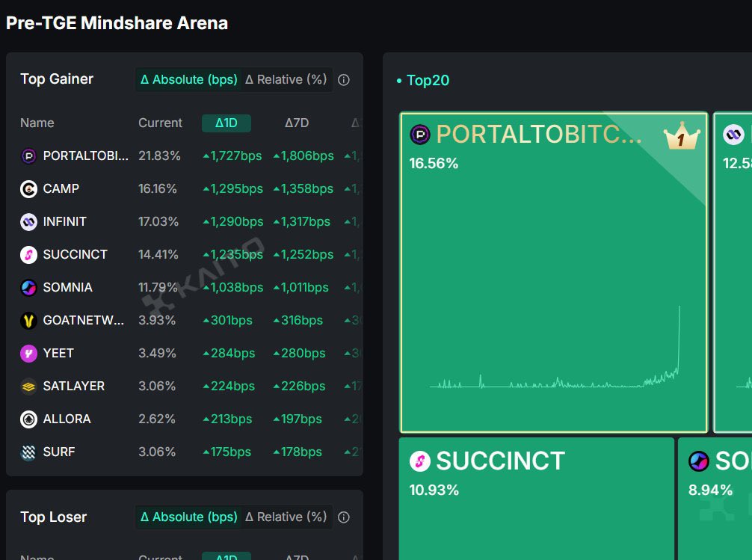Click the ALLORA logo icon
This screenshot has width=752, height=560.
coord(28,419)
